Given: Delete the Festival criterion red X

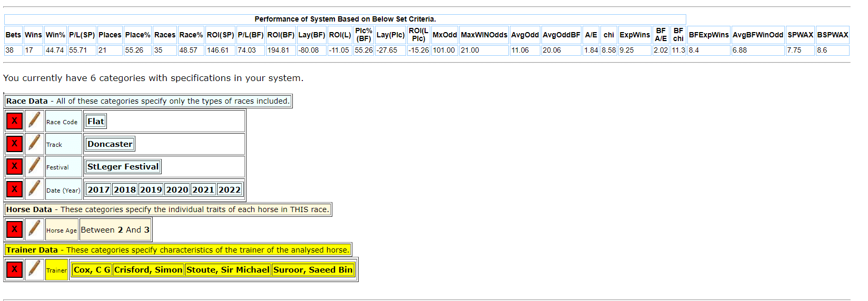Looking at the screenshot, I should coord(14,166).
